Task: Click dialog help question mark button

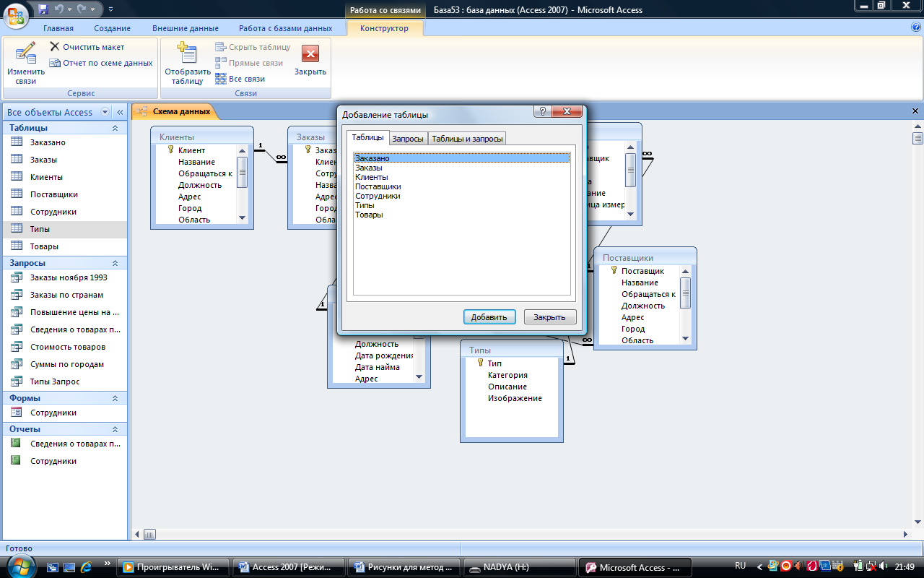Action: coord(543,111)
